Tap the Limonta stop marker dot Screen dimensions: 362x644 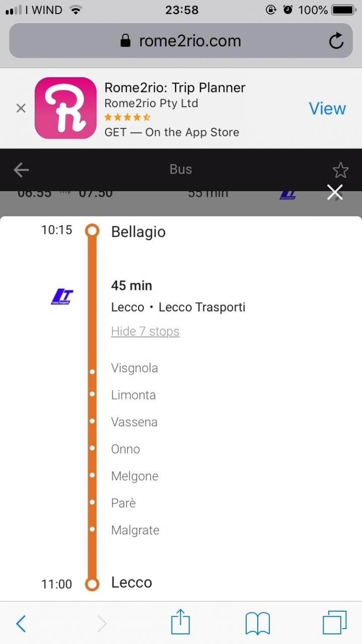(92, 394)
